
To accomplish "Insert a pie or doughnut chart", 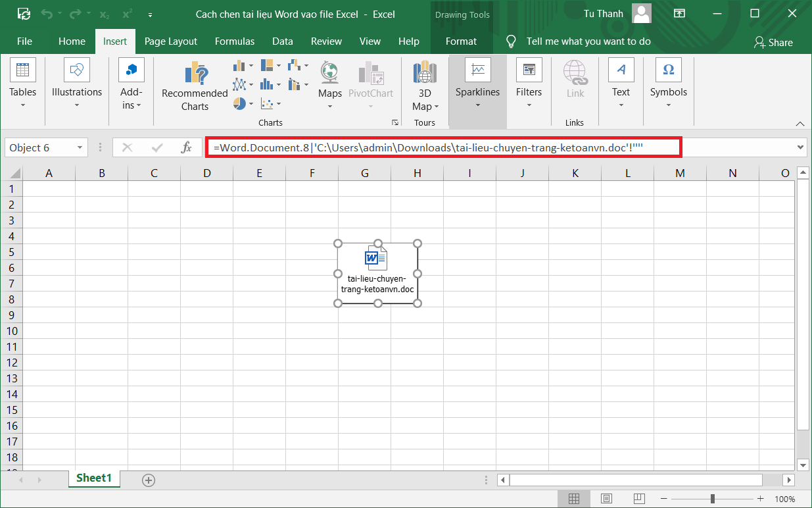I will tap(240, 104).
